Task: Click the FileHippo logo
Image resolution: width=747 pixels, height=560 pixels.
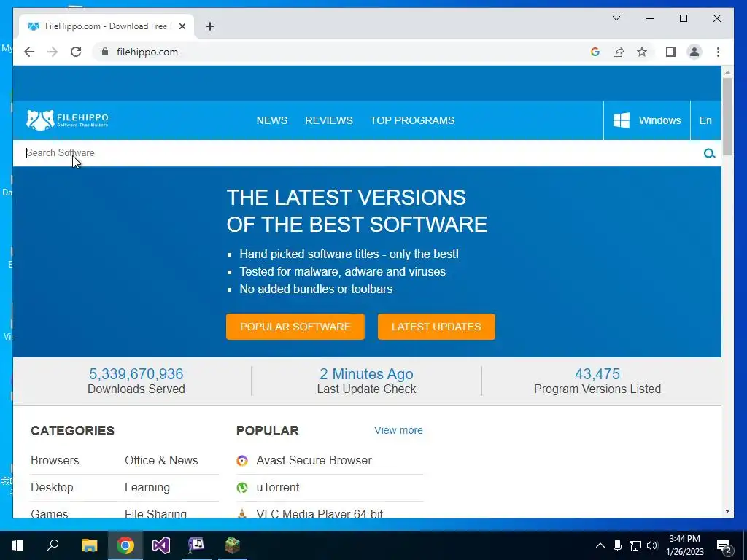Action: click(x=67, y=120)
